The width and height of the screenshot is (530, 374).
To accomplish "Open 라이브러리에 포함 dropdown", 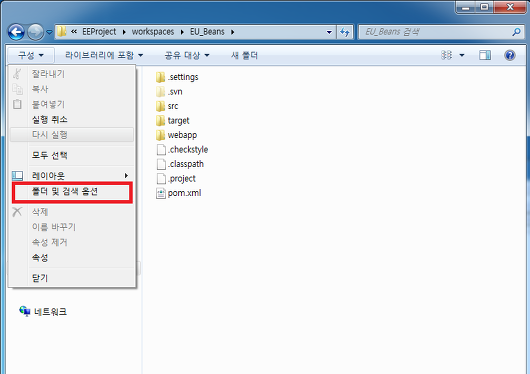I will [x=104, y=55].
